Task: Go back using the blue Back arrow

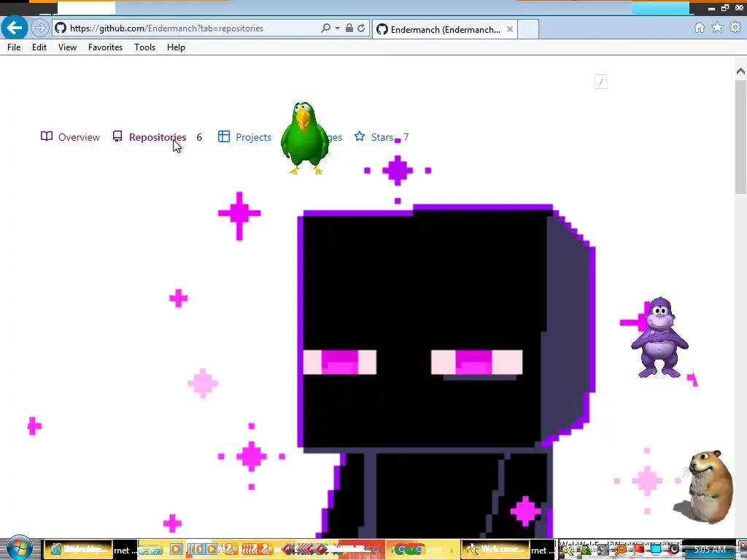Action: click(x=15, y=28)
